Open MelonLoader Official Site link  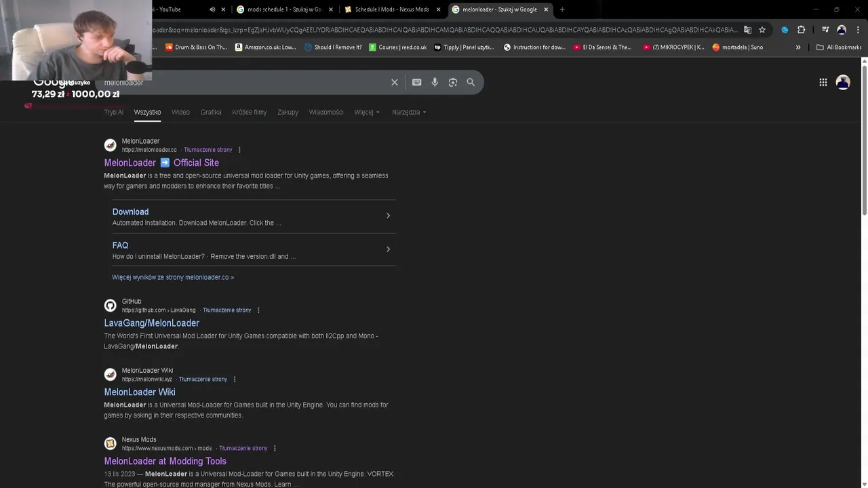(x=161, y=163)
